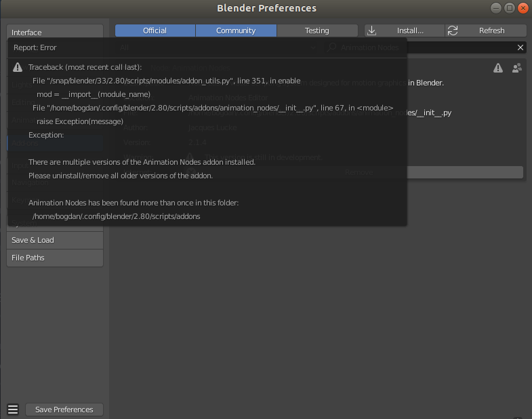Viewport: 532px width, 419px height.
Task: Open the Save & Load section
Action: click(55, 240)
